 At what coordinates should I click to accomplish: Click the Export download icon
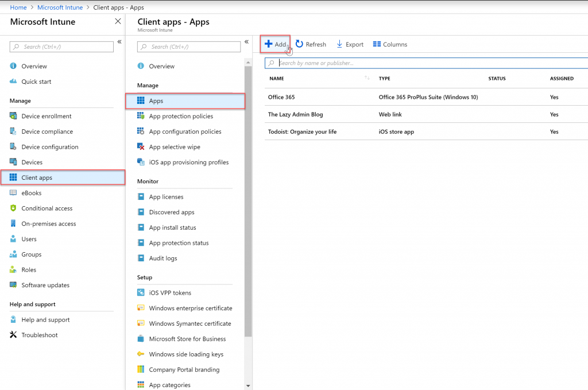[339, 44]
